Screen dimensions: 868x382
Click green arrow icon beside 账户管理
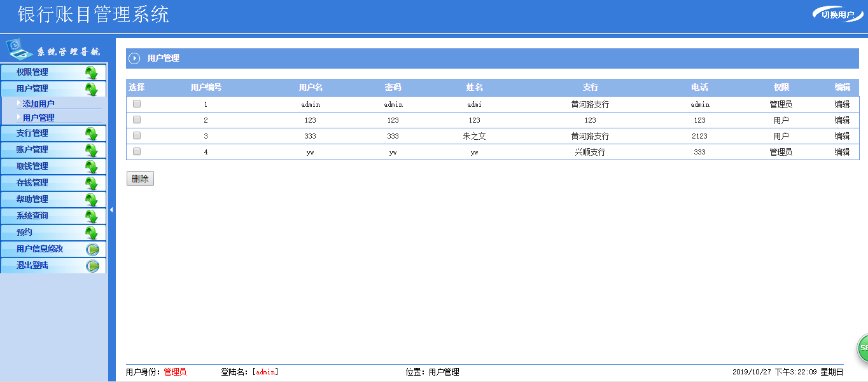click(x=92, y=150)
